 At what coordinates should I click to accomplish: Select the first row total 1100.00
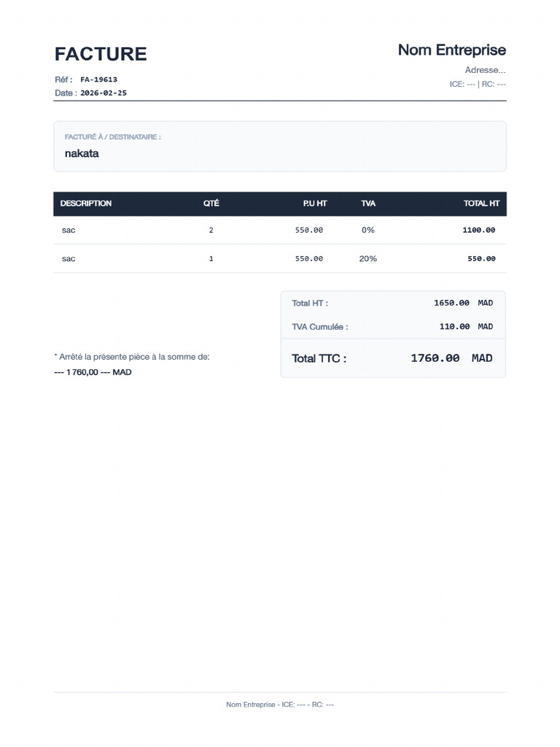click(478, 230)
